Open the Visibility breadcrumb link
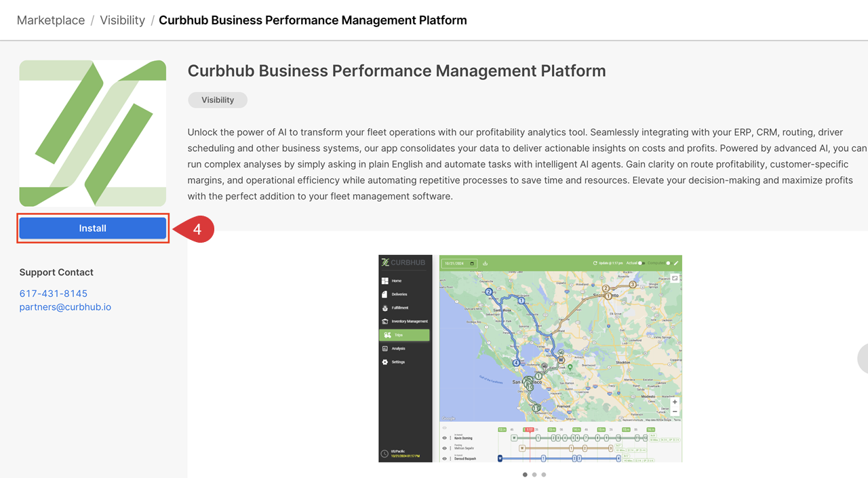The height and width of the screenshot is (478, 868). (x=122, y=20)
